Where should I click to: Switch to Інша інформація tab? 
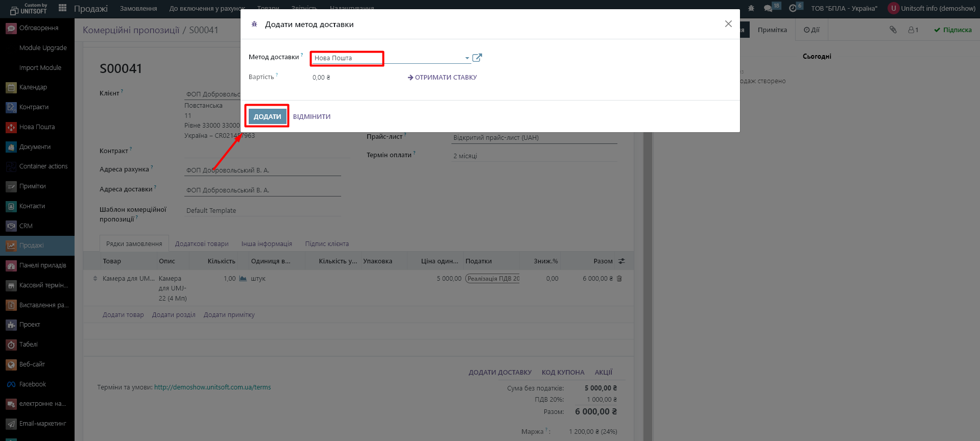(x=267, y=244)
